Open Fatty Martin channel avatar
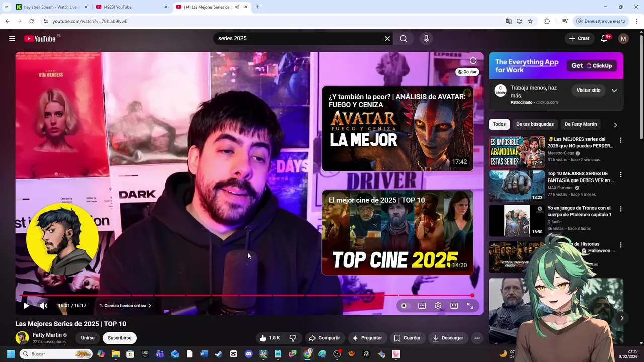The height and width of the screenshot is (362, 644). pyautogui.click(x=22, y=338)
